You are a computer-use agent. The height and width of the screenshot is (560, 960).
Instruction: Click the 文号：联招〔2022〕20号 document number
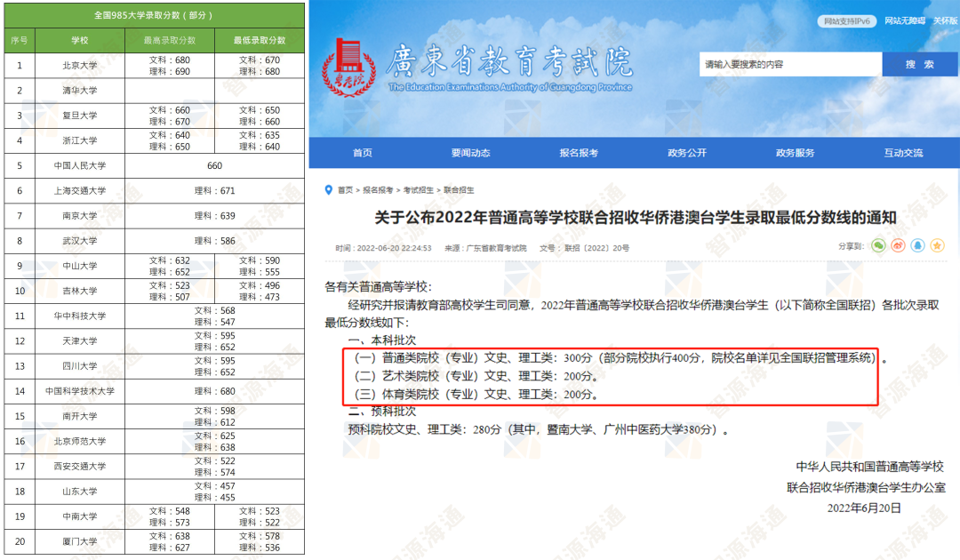coord(584,249)
